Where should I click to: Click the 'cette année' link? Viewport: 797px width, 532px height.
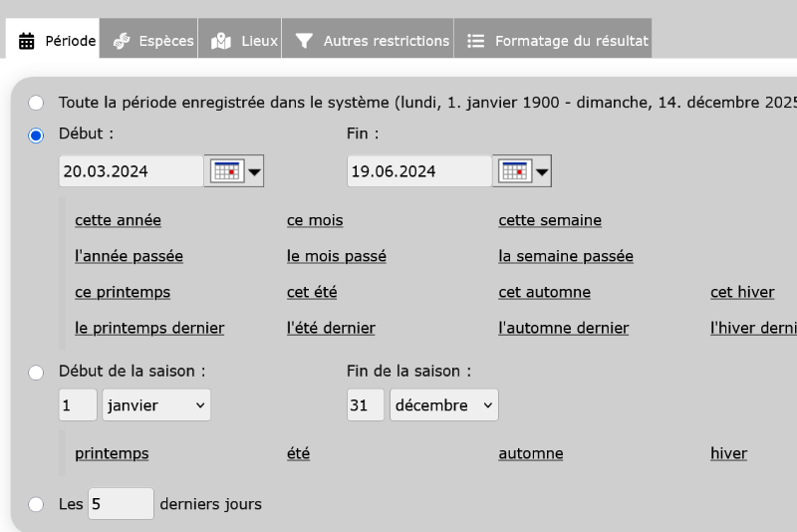coord(118,220)
